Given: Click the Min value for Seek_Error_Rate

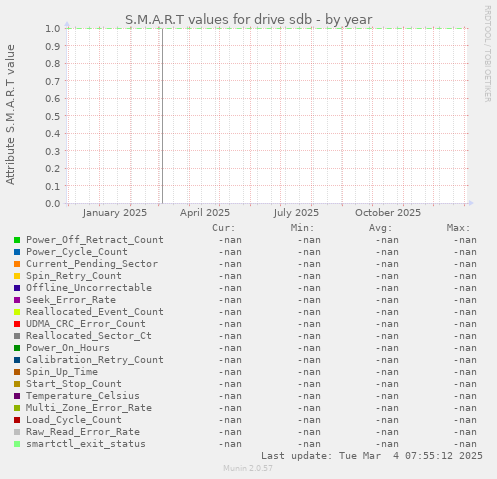Looking at the screenshot, I should pos(309,300).
